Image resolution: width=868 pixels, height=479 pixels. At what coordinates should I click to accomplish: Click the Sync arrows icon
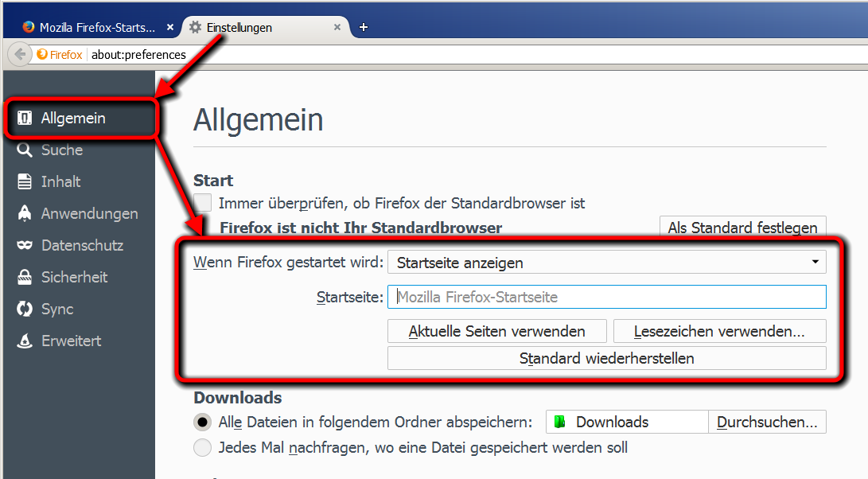pos(25,309)
